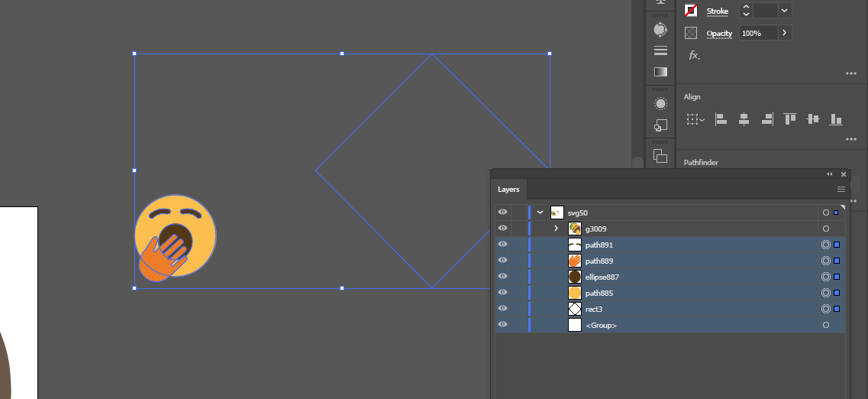Click the yawning emoji on canvas
This screenshot has width=868, height=399.
click(176, 237)
